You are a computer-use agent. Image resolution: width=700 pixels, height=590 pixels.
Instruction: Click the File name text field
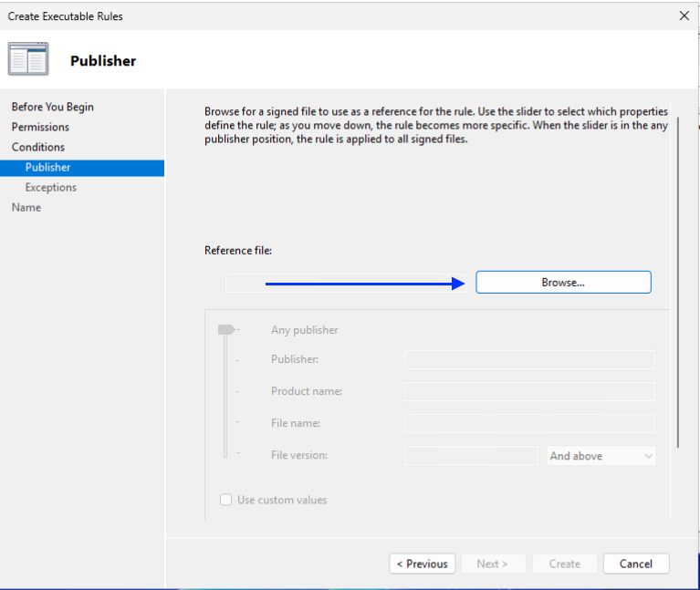pos(530,423)
